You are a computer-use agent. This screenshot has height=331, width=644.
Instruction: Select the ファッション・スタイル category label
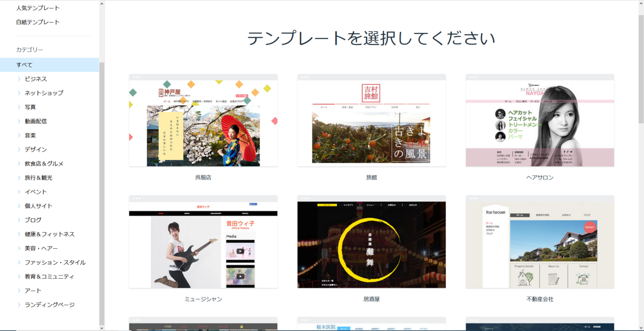[x=55, y=262]
